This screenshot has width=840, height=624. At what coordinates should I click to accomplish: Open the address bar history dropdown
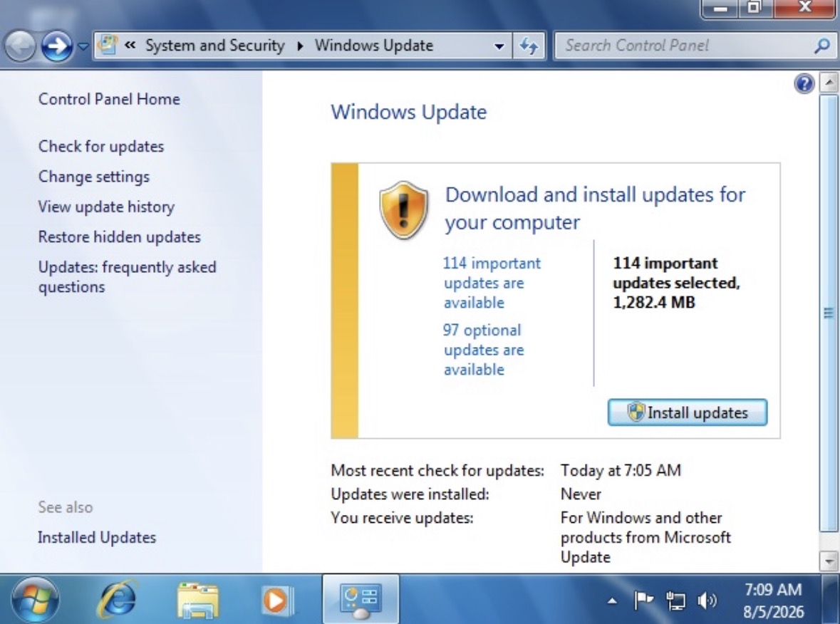pos(499,46)
